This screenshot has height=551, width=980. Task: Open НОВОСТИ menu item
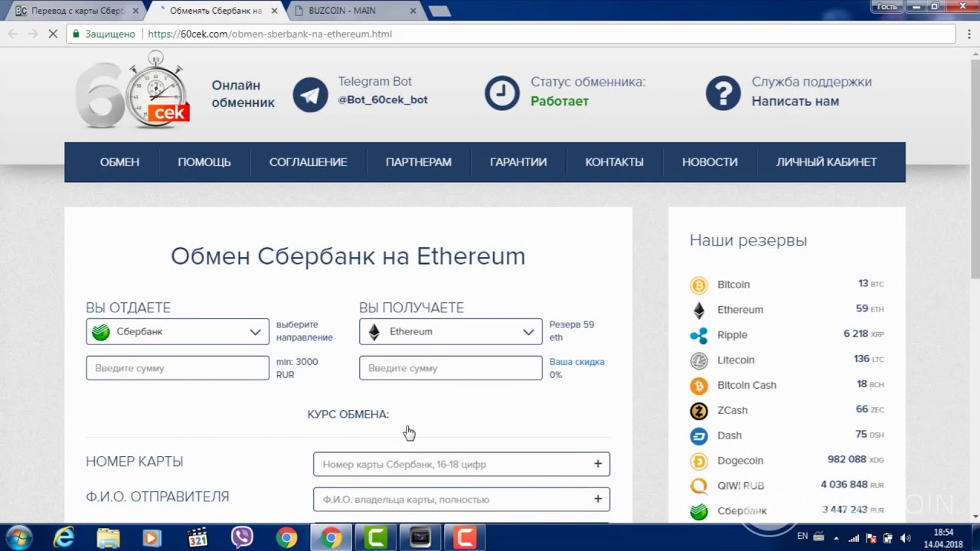(x=710, y=162)
